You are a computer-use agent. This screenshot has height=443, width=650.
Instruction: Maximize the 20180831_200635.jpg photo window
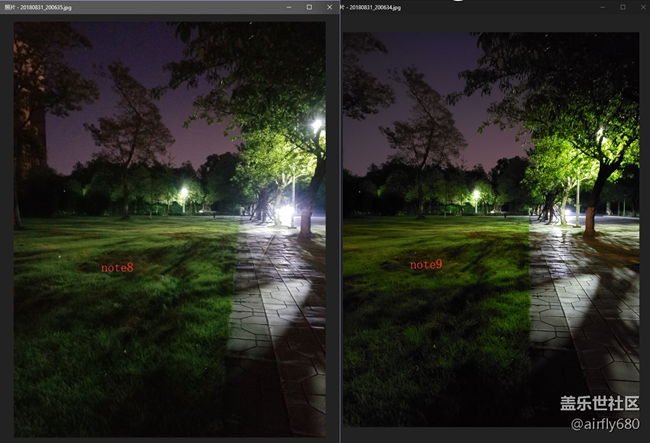[309, 7]
